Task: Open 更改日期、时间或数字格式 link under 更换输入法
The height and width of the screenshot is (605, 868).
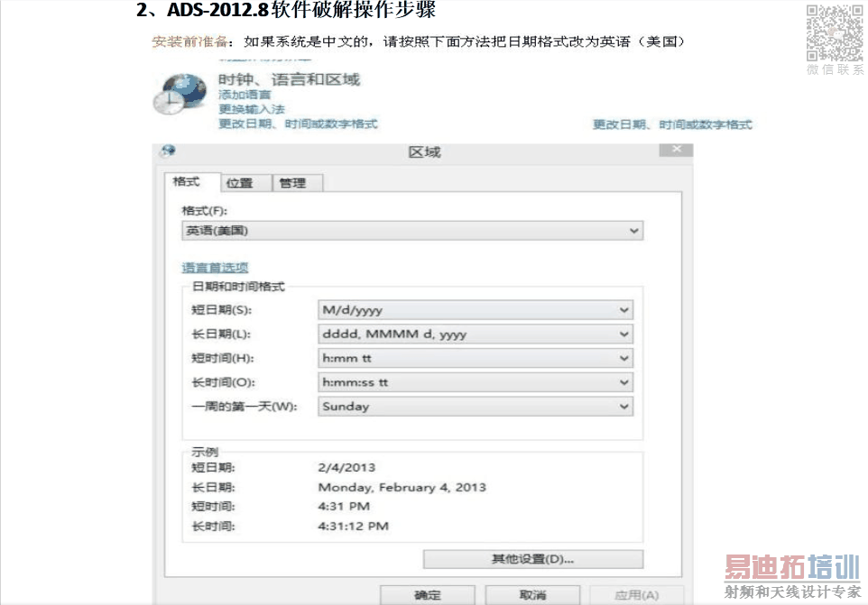Action: [x=298, y=124]
